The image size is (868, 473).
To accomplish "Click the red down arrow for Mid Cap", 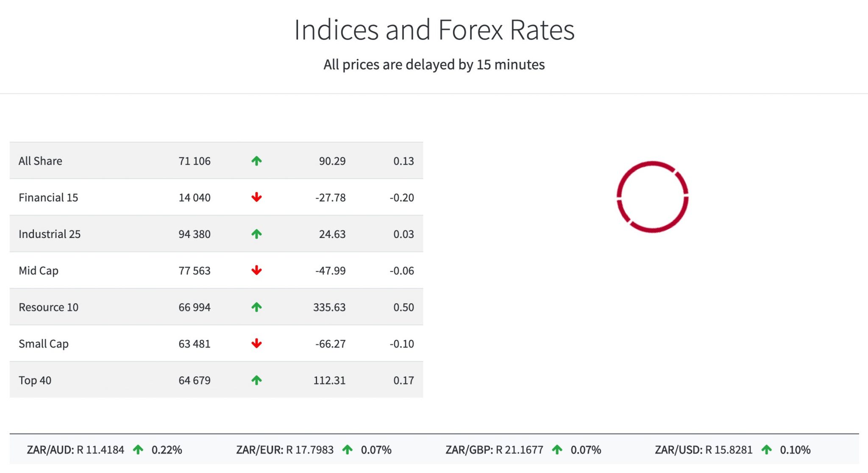I will tap(256, 271).
